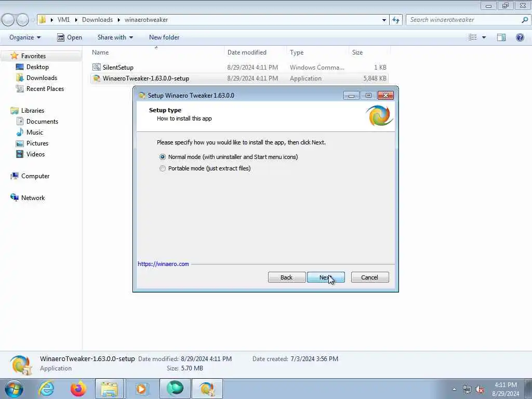This screenshot has width=532, height=399.
Task: Launch Firefox from taskbar
Action: click(x=78, y=389)
